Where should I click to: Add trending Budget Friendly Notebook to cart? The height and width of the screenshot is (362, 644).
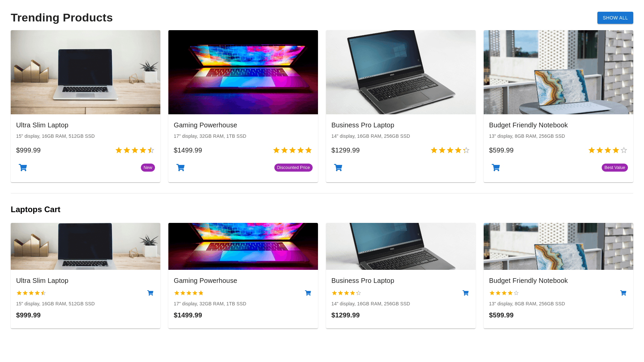pyautogui.click(x=496, y=168)
